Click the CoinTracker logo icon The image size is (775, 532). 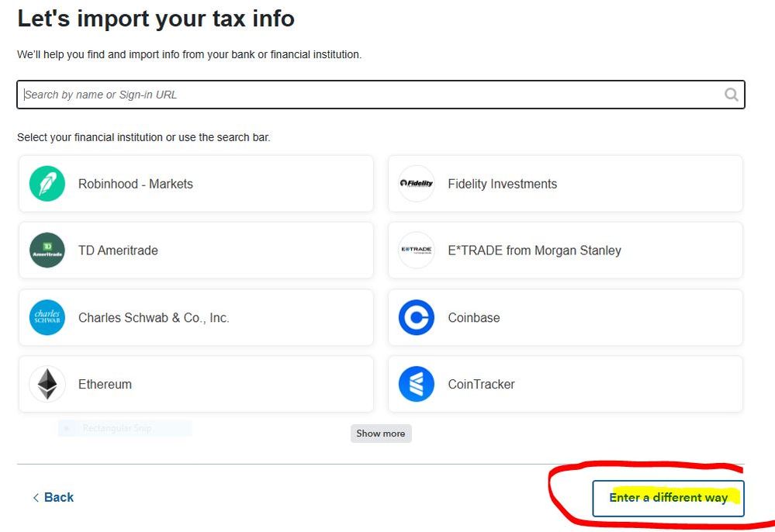coord(416,385)
